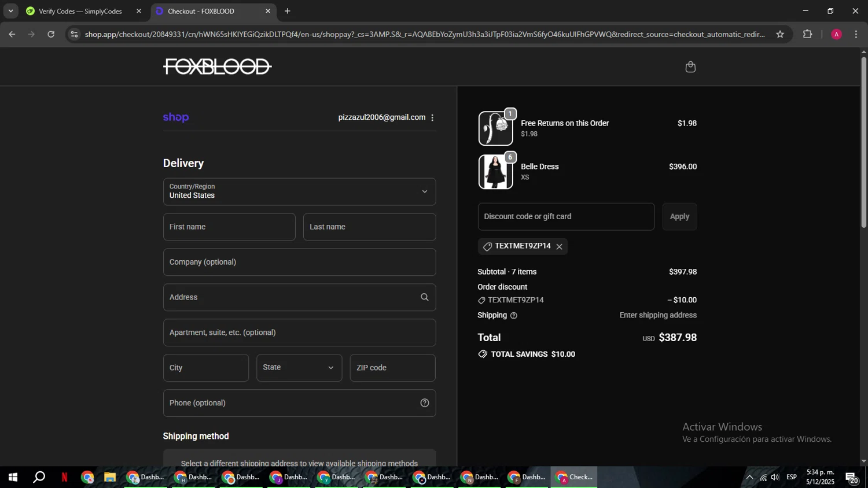Open the shopping bag cart icon
The width and height of the screenshot is (868, 488).
[x=690, y=67]
